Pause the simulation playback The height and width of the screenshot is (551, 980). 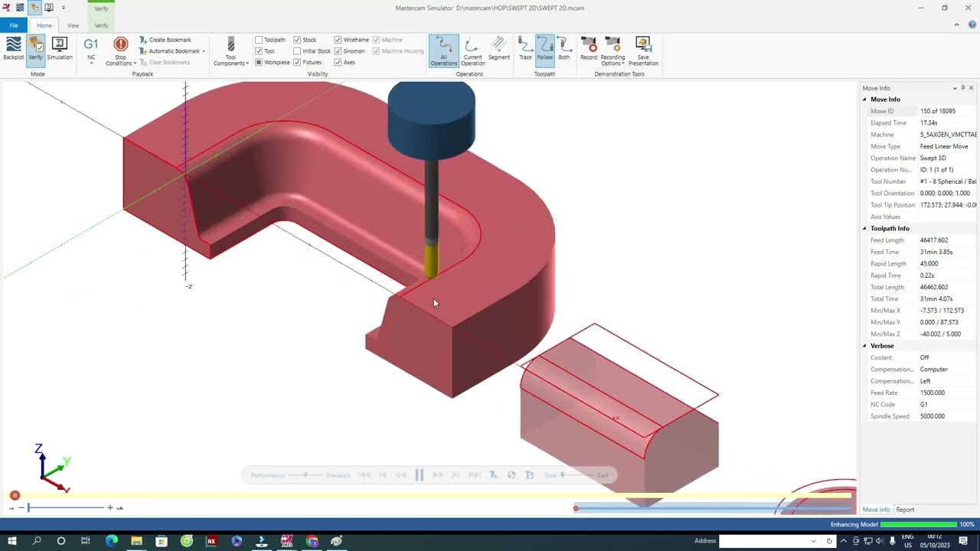[419, 475]
